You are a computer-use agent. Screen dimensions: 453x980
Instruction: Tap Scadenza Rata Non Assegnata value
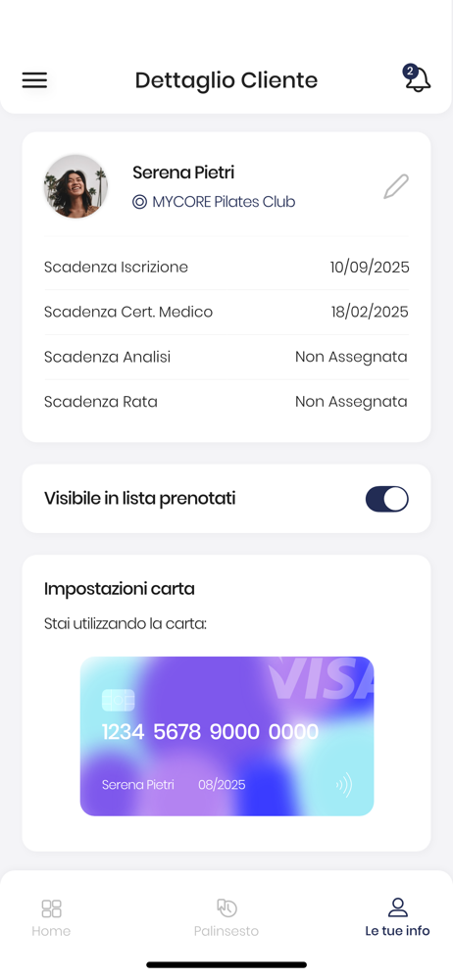(x=351, y=401)
